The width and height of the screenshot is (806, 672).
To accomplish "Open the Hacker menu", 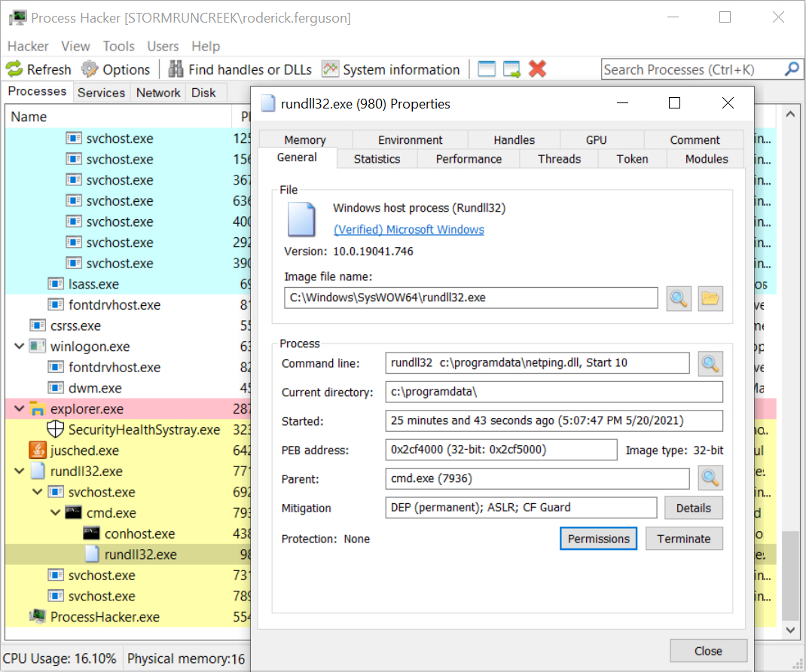I will (28, 46).
